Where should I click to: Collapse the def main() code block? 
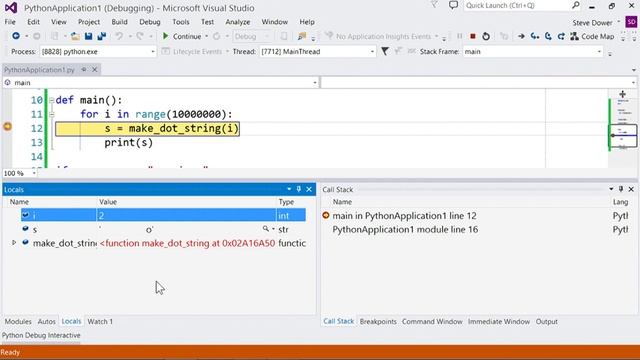(51, 100)
